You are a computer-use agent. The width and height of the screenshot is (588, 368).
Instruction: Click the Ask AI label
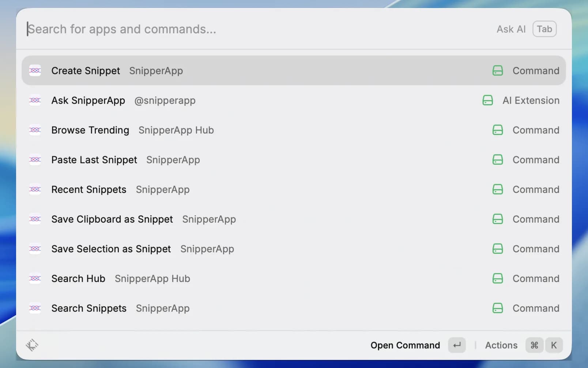[511, 29]
